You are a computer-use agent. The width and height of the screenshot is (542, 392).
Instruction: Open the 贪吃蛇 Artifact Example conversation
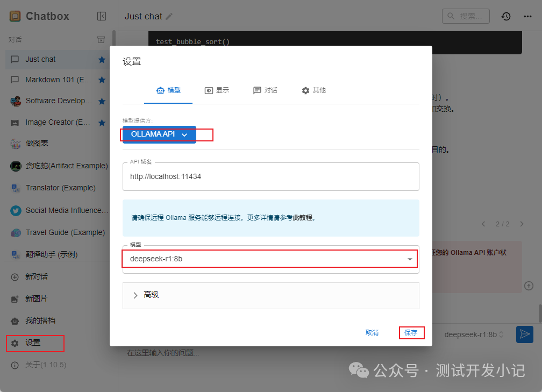click(58, 166)
